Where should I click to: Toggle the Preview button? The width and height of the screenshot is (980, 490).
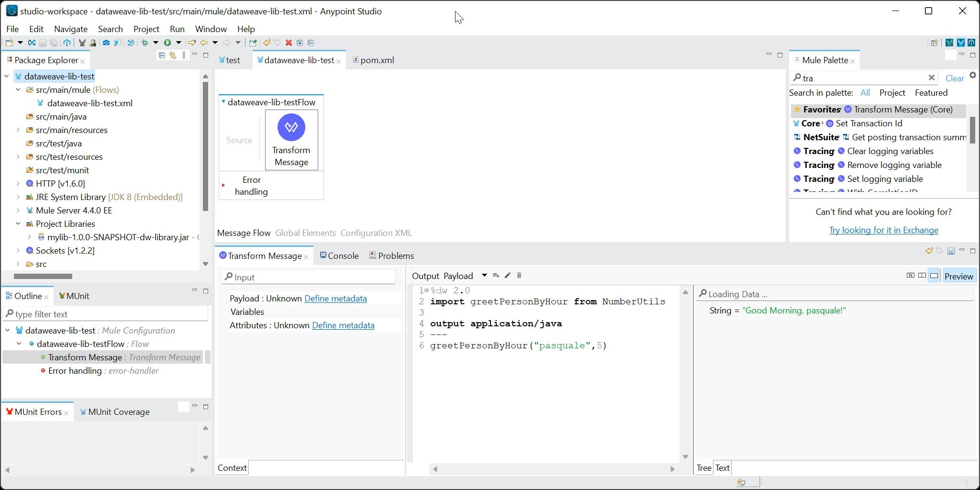(958, 276)
